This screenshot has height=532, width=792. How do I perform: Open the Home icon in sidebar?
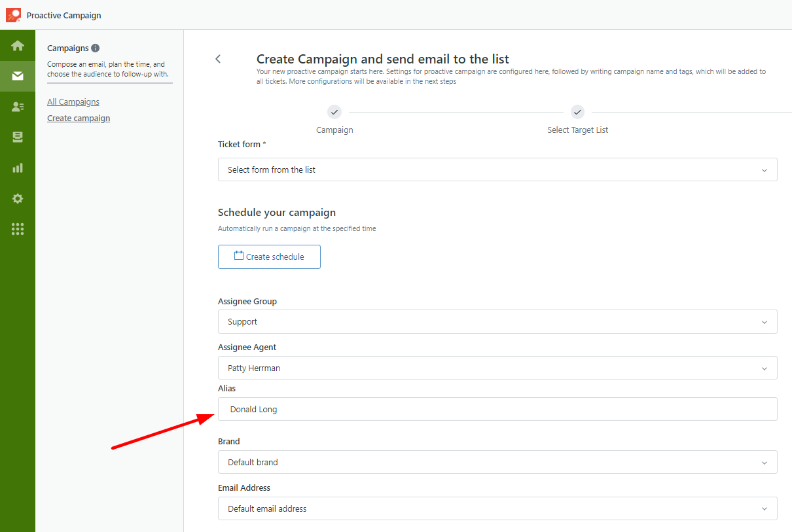click(18, 46)
